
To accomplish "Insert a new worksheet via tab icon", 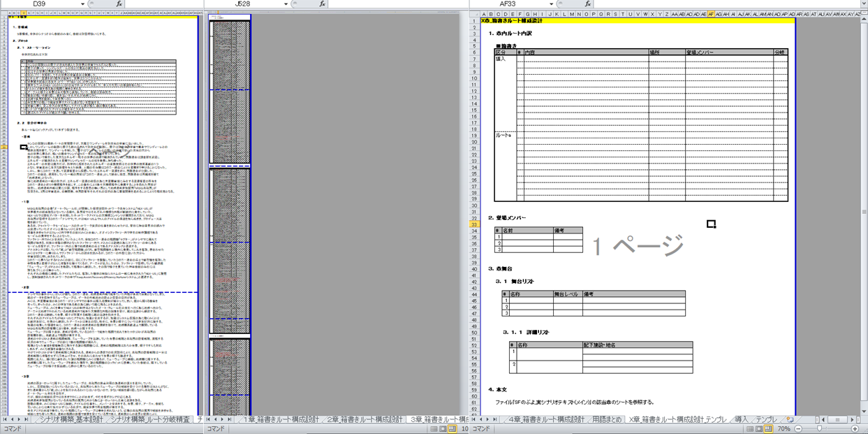I will [x=790, y=419].
